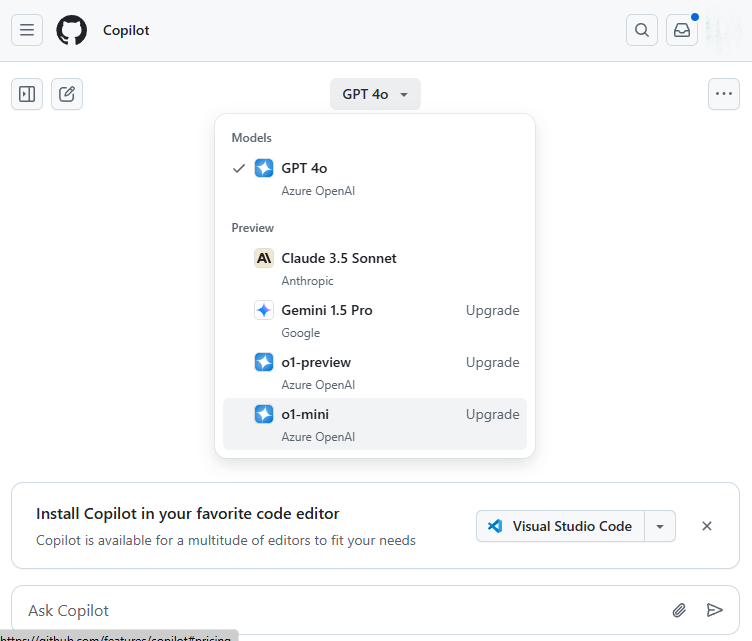Image resolution: width=752 pixels, height=641 pixels.
Task: Click the Visual Studio Code button
Action: pos(560,526)
